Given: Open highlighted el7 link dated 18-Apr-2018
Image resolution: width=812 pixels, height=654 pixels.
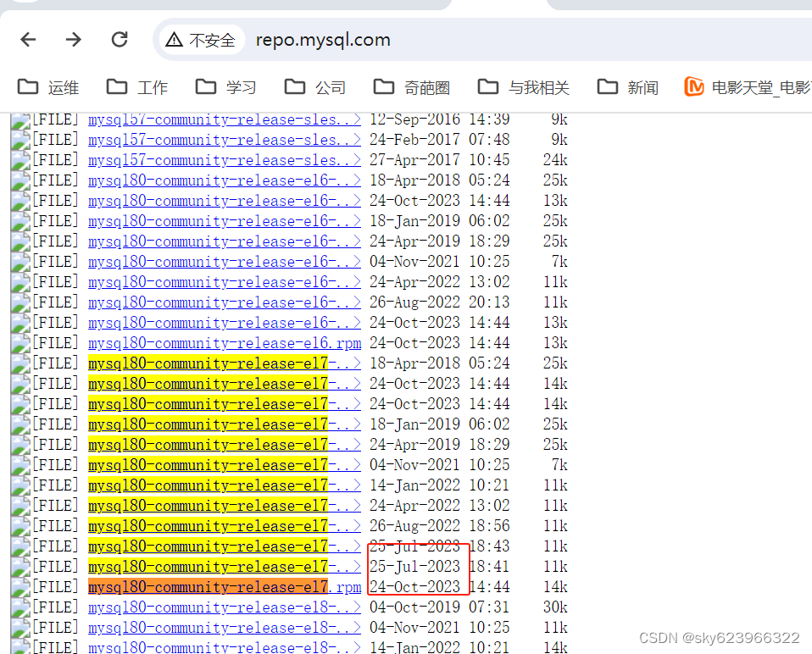Looking at the screenshot, I should (x=225, y=363).
